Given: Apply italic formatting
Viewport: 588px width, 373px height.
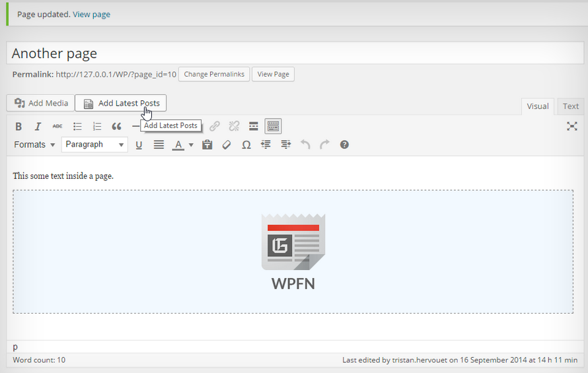Looking at the screenshot, I should tap(38, 126).
